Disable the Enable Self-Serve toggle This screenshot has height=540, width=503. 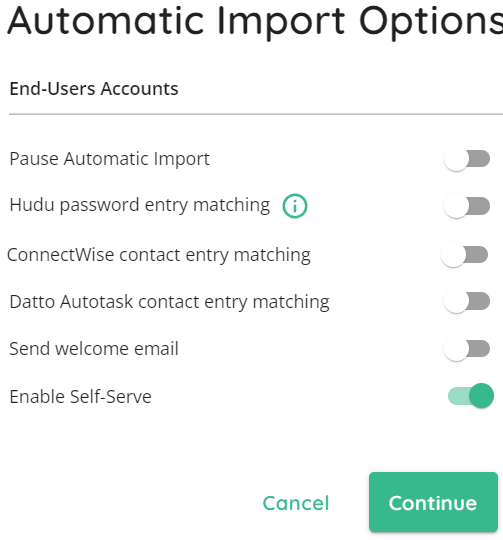point(471,396)
